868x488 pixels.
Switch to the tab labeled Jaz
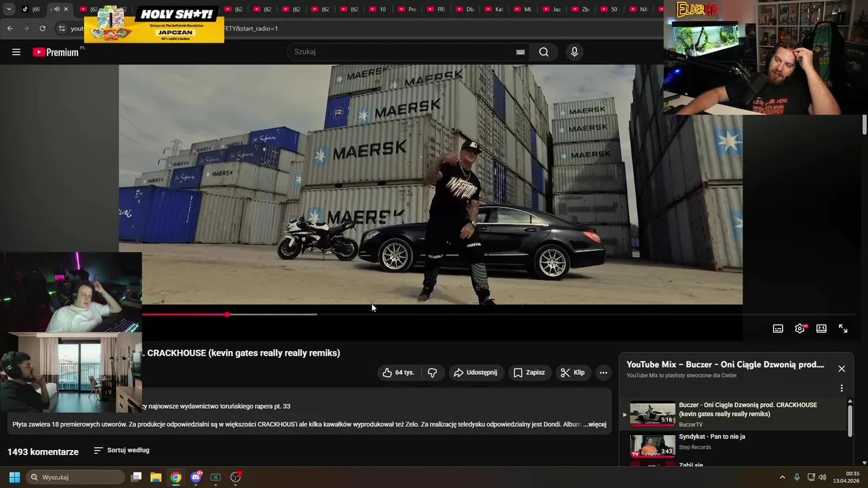click(x=551, y=9)
